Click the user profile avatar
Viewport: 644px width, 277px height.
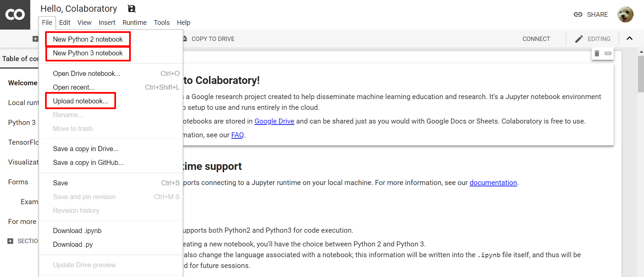pyautogui.click(x=625, y=14)
